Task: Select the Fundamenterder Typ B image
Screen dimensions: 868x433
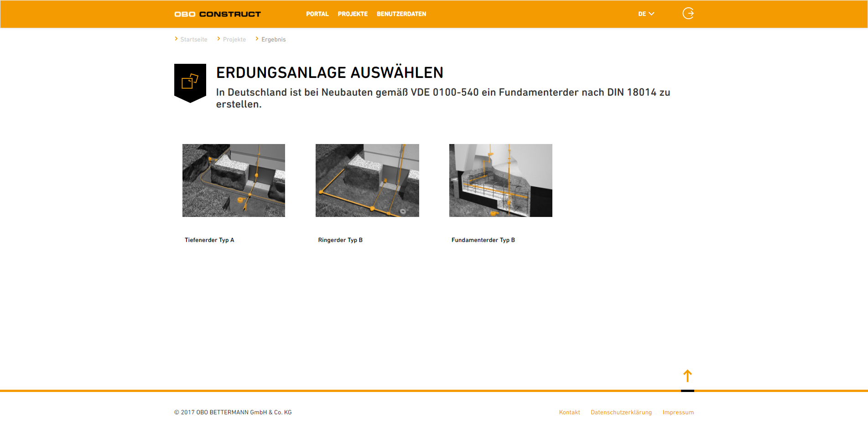Action: [500, 180]
